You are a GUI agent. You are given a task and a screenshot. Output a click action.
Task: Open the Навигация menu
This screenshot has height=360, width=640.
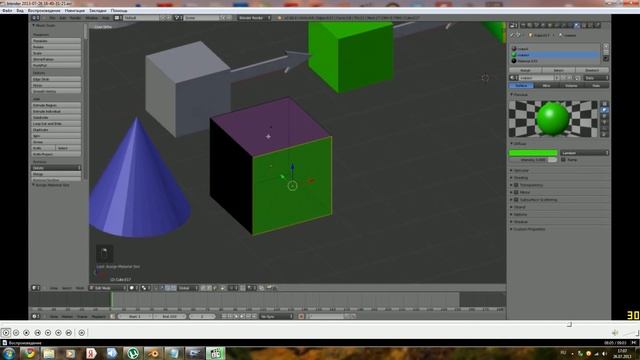tap(75, 11)
